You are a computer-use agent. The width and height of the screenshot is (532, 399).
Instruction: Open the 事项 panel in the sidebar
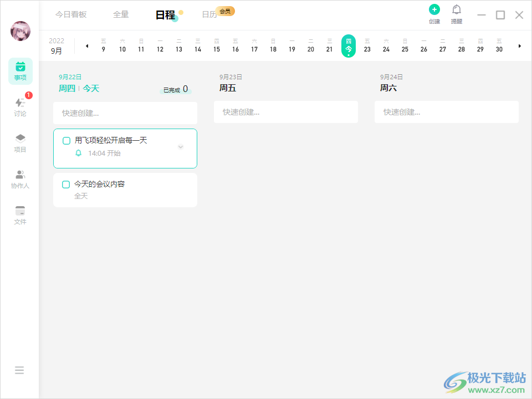pyautogui.click(x=20, y=71)
